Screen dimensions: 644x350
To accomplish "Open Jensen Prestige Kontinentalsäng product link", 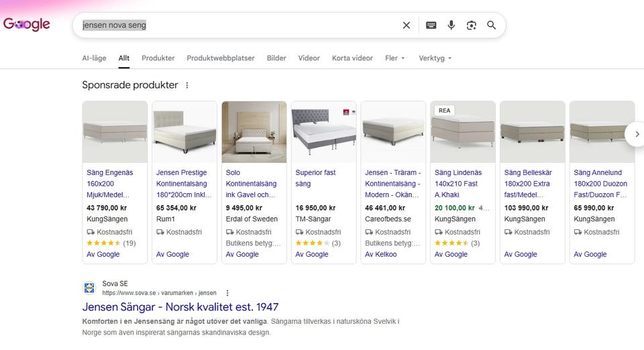I will click(184, 184).
